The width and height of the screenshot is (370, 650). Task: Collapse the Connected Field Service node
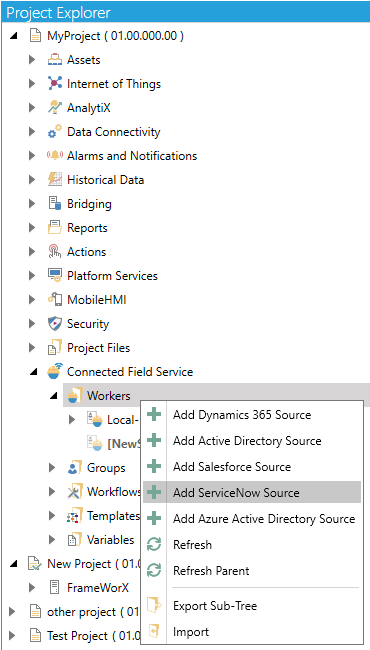pos(34,373)
